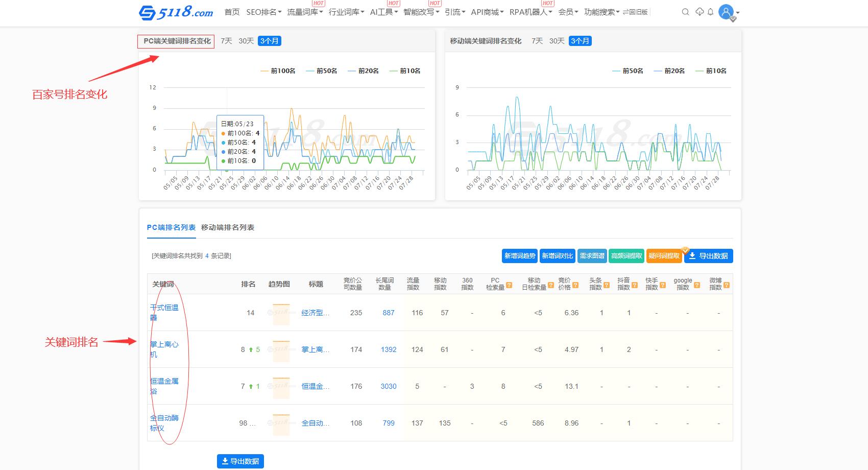Screen dimensions: 868x470
Task: Open trend chart thumbnail for 掌上离心机
Action: pyautogui.click(x=281, y=350)
